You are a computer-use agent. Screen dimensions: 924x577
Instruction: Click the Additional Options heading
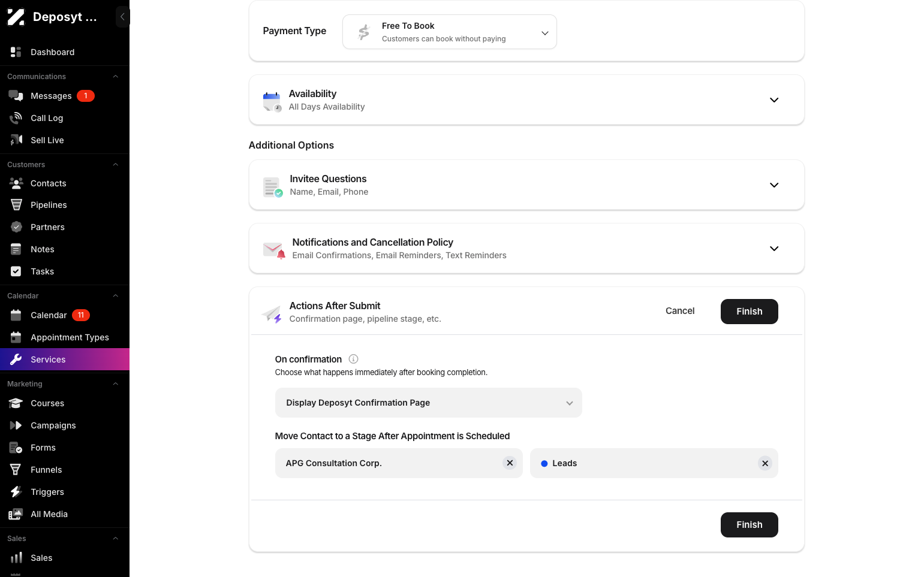291,145
